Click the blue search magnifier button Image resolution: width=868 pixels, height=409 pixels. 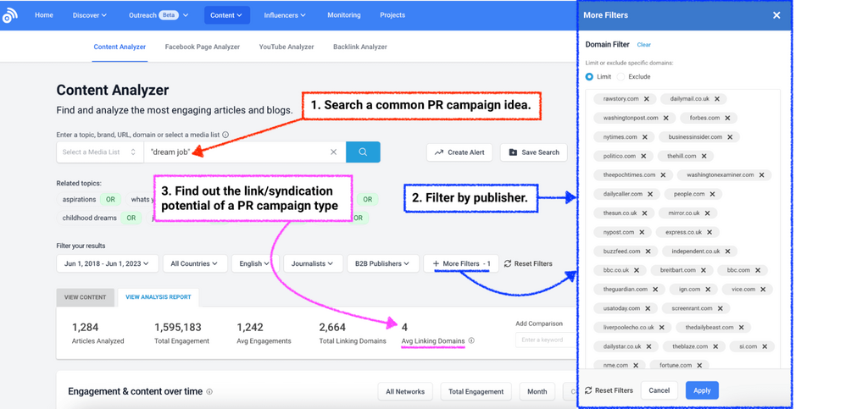tap(363, 152)
